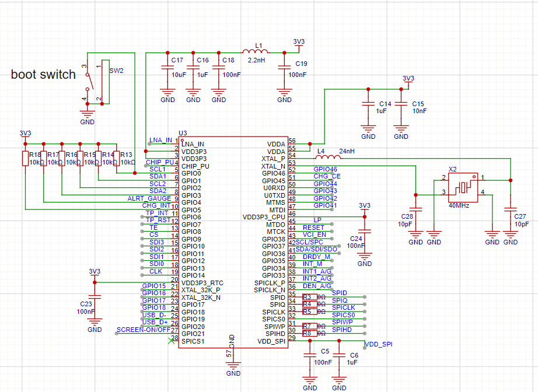
Task: Click the VDD3P3_CPU pin name
Action: coord(264,217)
